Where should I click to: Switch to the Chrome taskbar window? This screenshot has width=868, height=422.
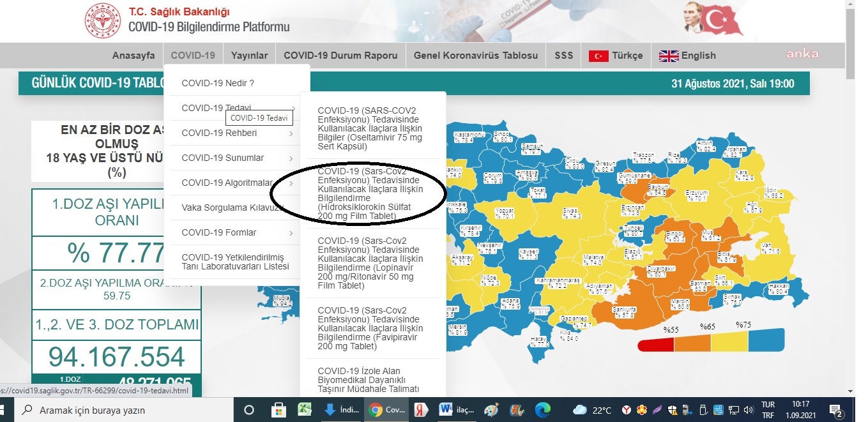click(385, 410)
